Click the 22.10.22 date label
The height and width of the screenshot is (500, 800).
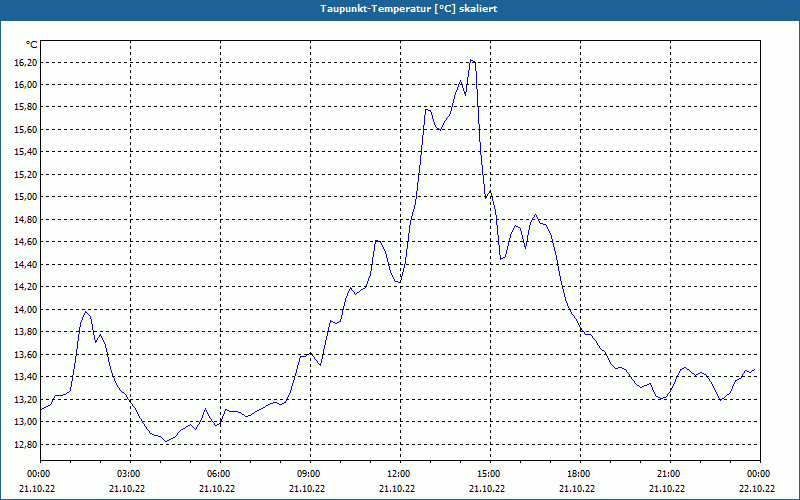pos(757,488)
